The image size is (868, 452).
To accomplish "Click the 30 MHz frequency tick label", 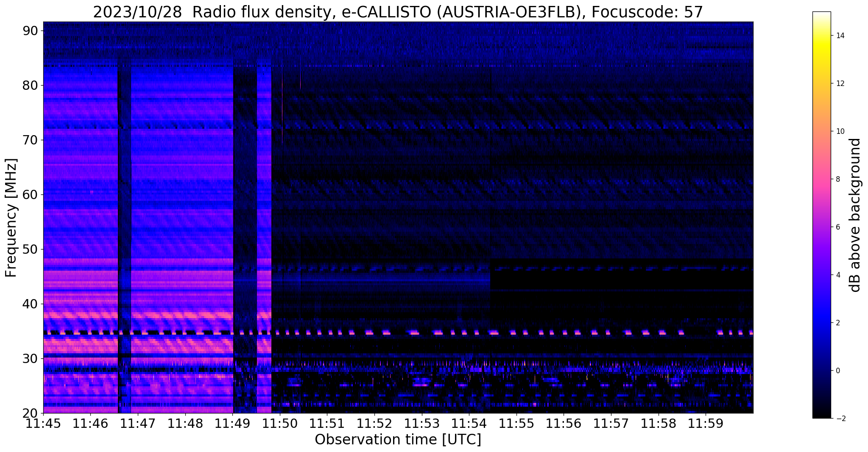I will click(x=30, y=358).
